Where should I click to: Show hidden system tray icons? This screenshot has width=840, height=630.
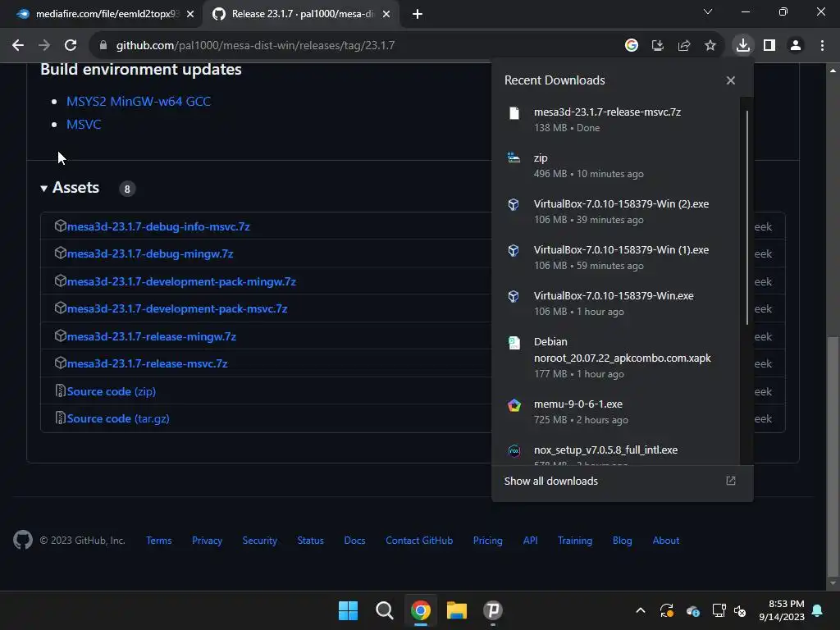pos(640,610)
